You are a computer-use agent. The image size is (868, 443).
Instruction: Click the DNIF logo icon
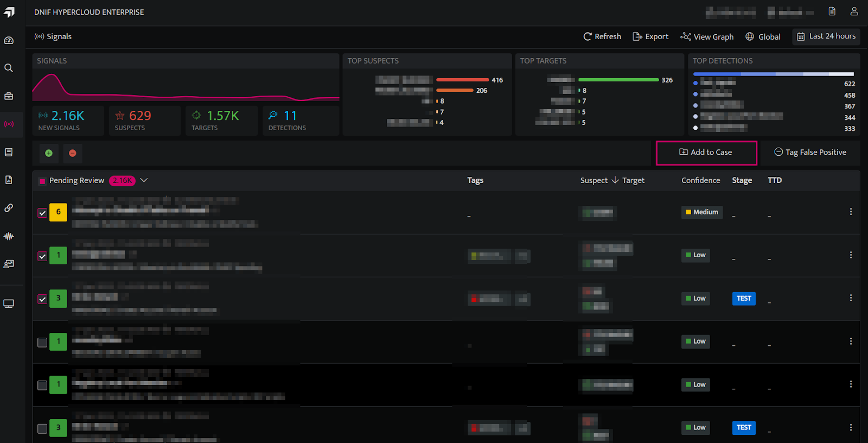(9, 12)
